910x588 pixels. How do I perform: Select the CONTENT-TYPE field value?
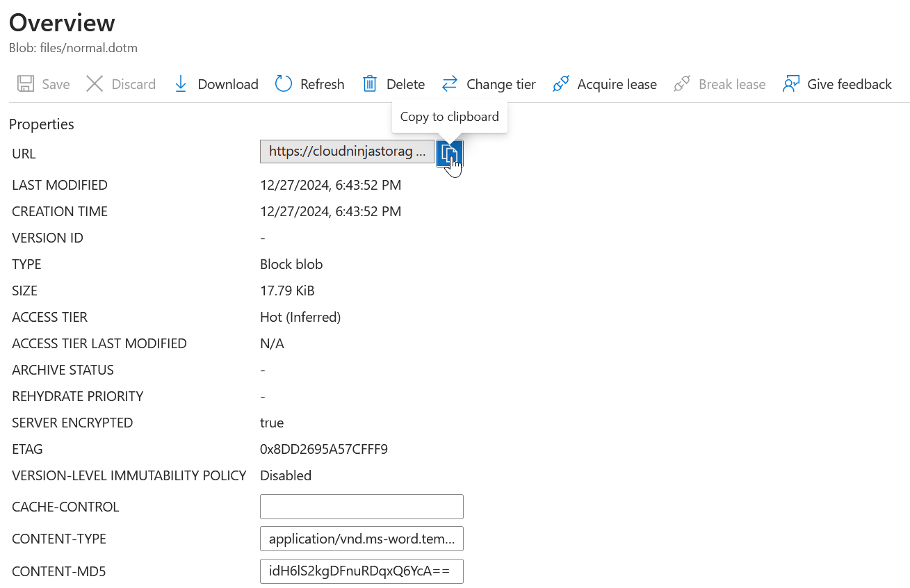pyautogui.click(x=361, y=539)
